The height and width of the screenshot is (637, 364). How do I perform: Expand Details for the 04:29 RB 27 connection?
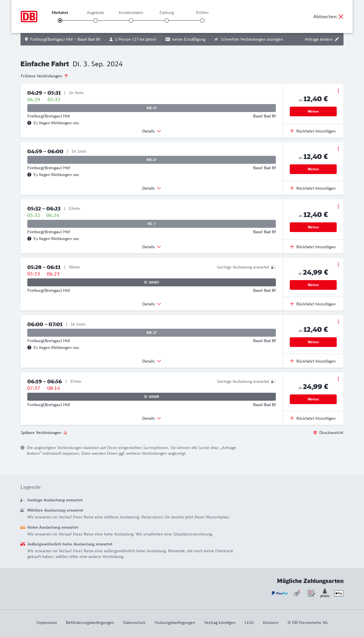pos(152,131)
